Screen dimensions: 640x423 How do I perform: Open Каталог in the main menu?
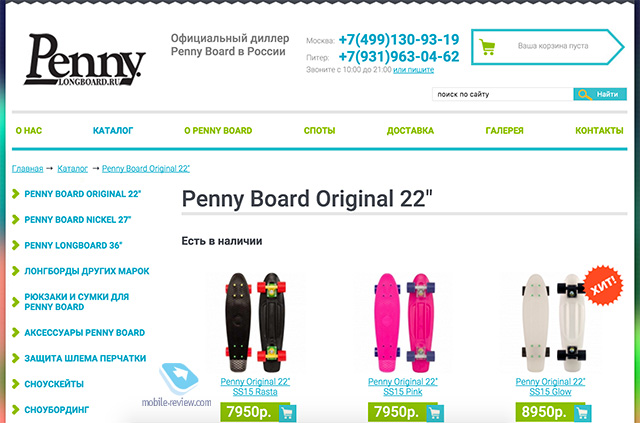[x=113, y=131]
